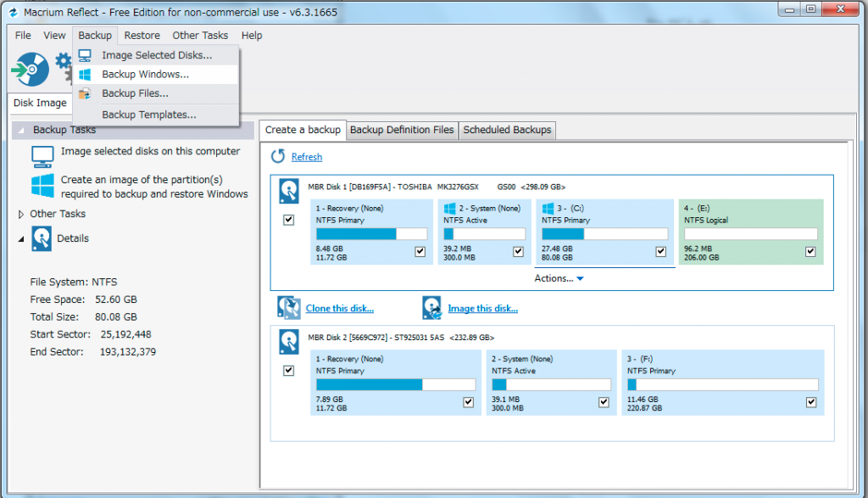Screen dimensions: 868x498
Task: Click the monitor icon next to Image Selected Disks
Action: (x=85, y=55)
